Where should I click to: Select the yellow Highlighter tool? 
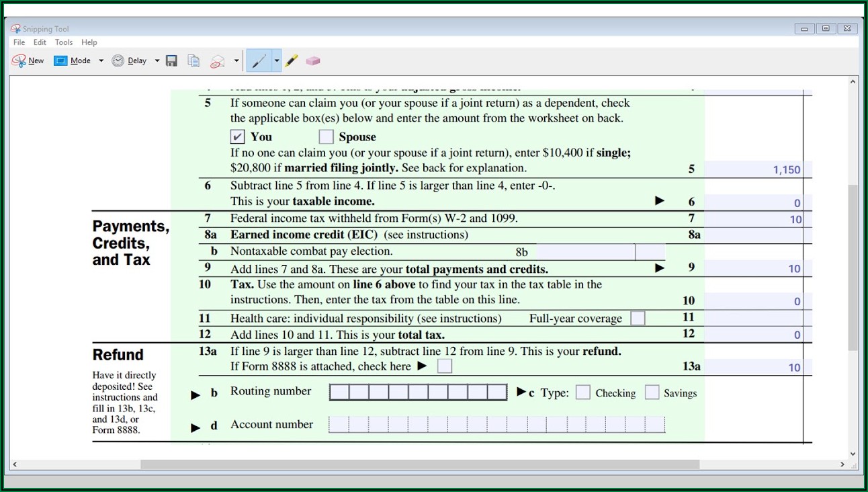coord(292,60)
